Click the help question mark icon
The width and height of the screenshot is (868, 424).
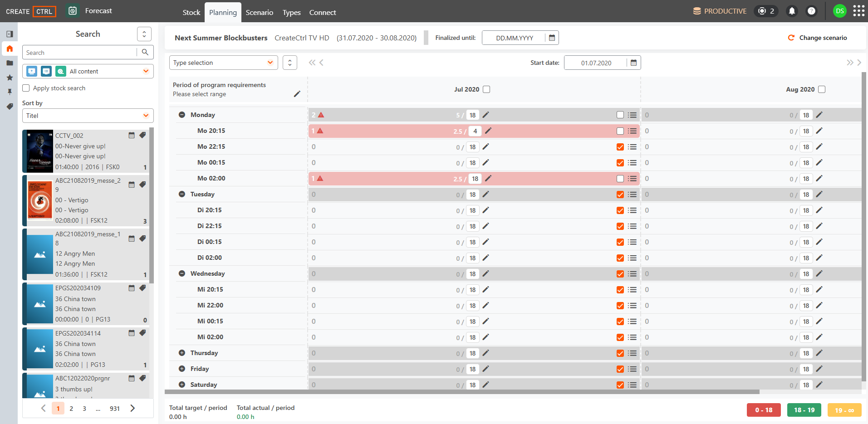811,11
